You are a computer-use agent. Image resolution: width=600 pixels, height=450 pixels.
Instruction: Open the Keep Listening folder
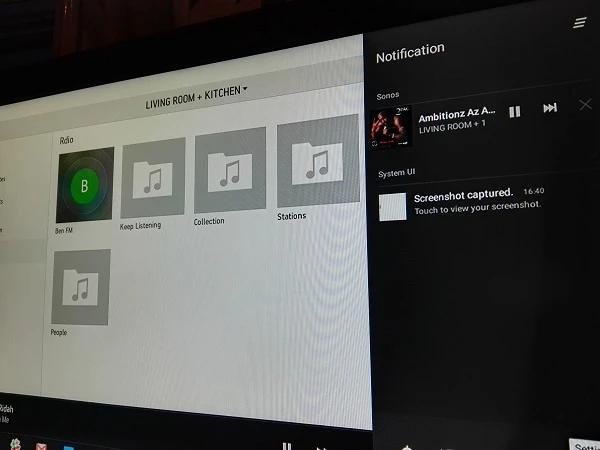tap(153, 178)
